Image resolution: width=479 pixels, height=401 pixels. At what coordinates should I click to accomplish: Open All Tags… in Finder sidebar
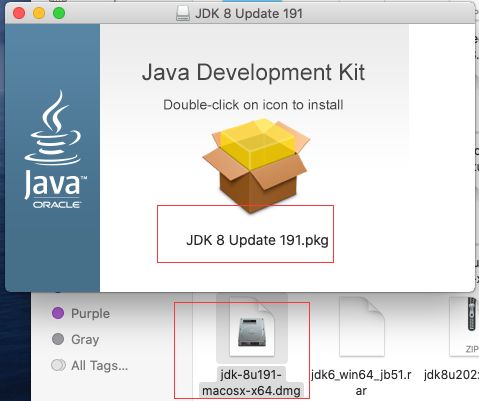tap(89, 365)
